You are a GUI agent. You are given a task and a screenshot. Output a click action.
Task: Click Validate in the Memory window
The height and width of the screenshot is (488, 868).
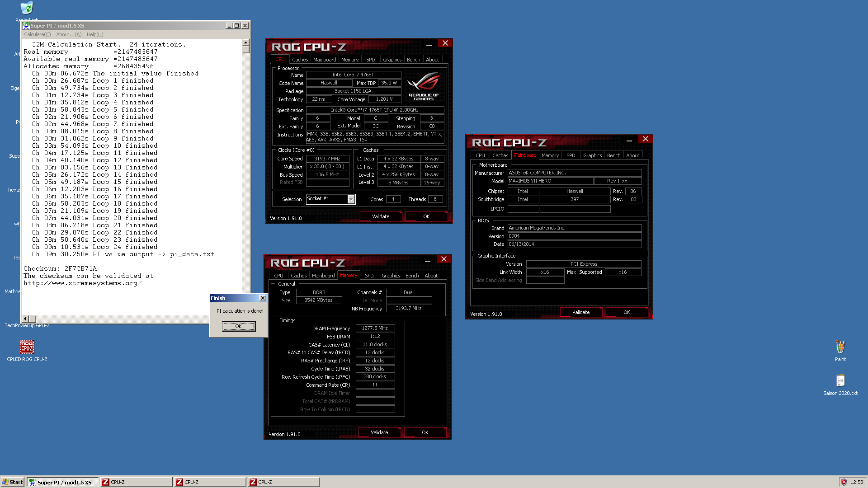coord(379,432)
